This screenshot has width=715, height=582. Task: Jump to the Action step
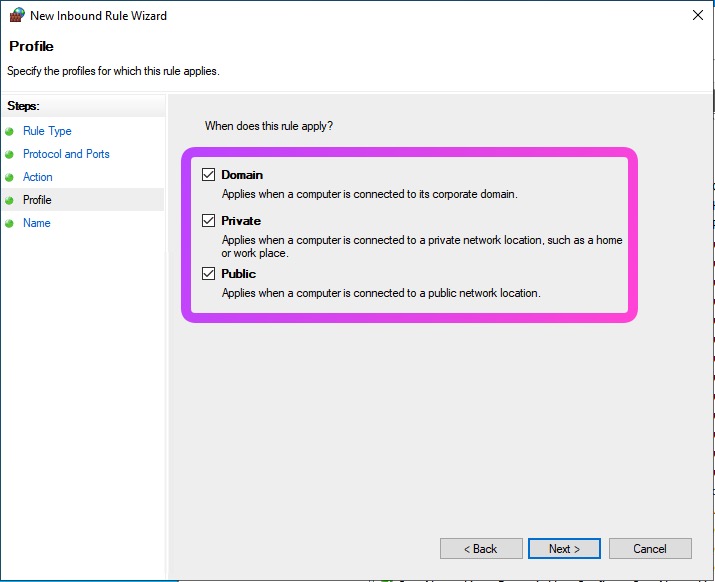coord(38,177)
